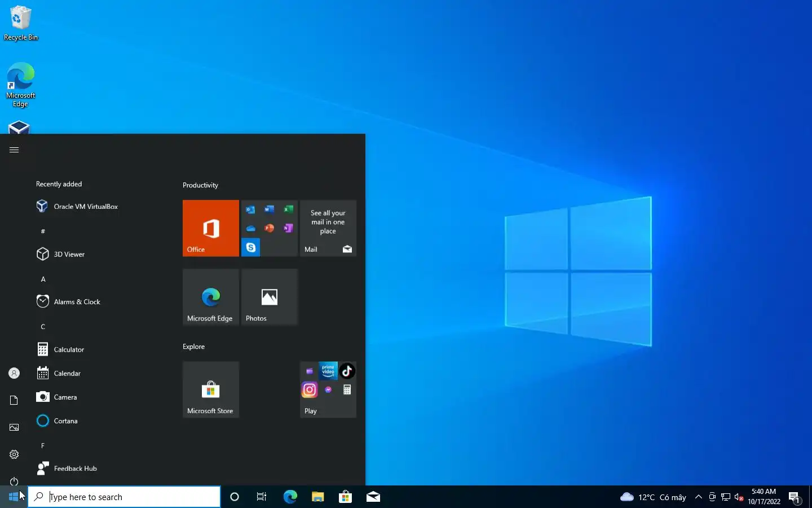Click the letter A section header
Viewport: 812px width, 508px height.
(43, 279)
